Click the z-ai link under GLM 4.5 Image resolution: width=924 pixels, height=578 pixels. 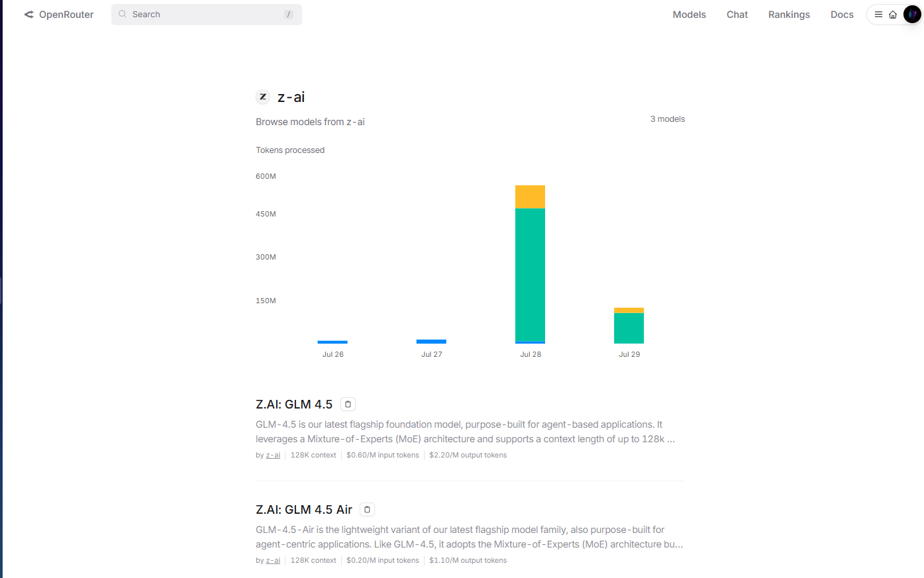273,455
